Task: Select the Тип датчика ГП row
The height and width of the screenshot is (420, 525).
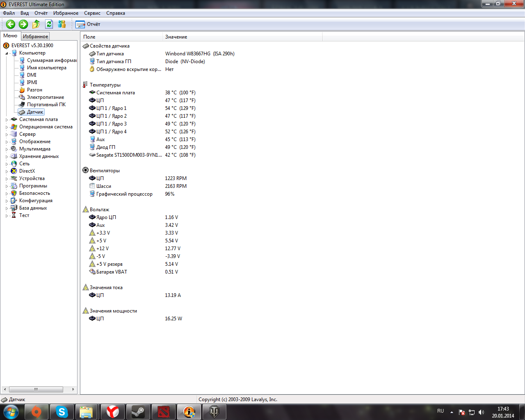Action: tap(147, 62)
